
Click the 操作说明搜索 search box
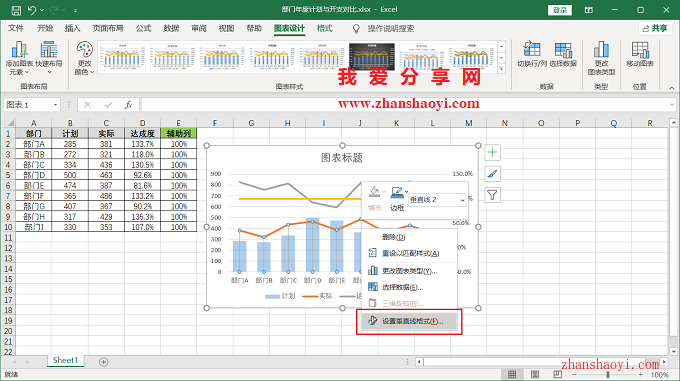point(391,29)
